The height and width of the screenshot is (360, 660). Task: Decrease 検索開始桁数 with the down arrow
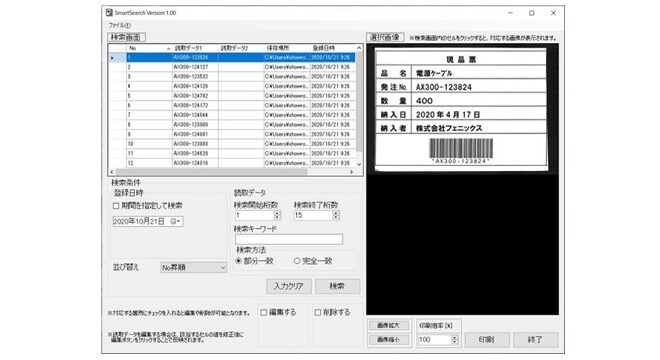point(277,218)
